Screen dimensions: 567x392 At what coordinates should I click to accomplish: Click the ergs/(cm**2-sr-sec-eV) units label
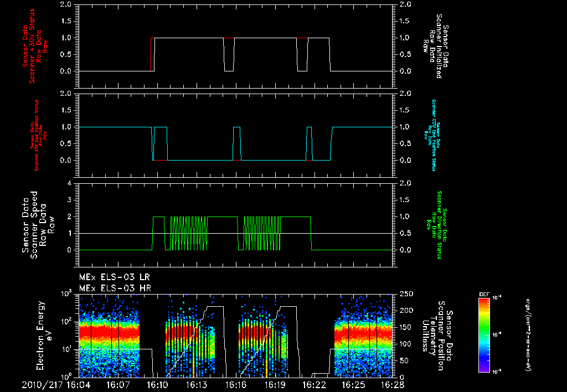tap(528, 335)
